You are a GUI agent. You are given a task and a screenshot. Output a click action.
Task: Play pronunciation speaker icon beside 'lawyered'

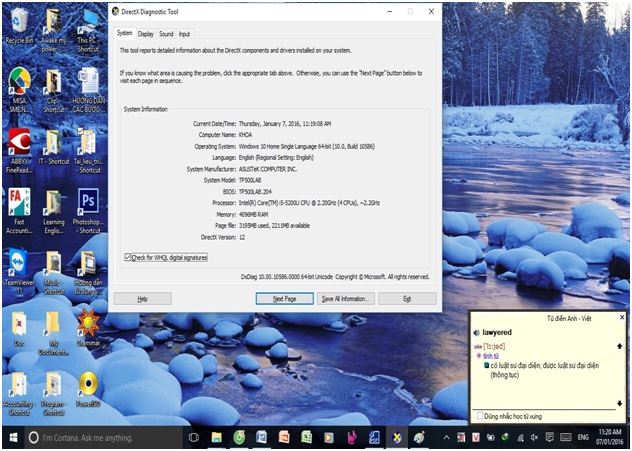click(477, 331)
